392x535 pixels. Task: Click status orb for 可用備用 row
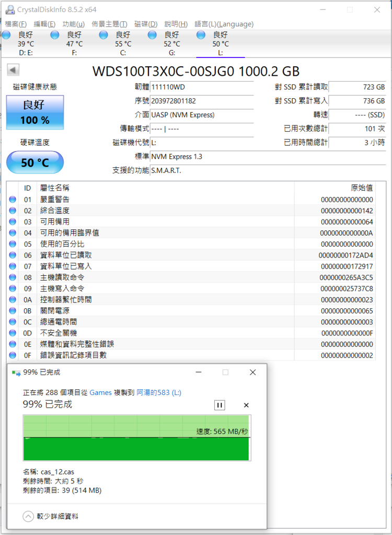point(13,222)
